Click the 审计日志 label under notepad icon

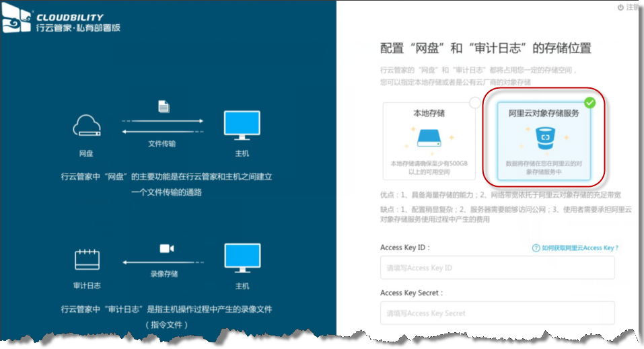point(87,286)
